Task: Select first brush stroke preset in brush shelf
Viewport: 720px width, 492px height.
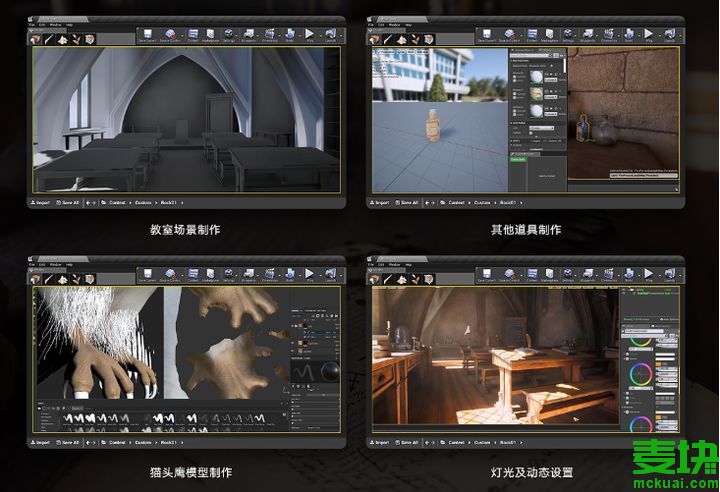Action: tap(68, 418)
